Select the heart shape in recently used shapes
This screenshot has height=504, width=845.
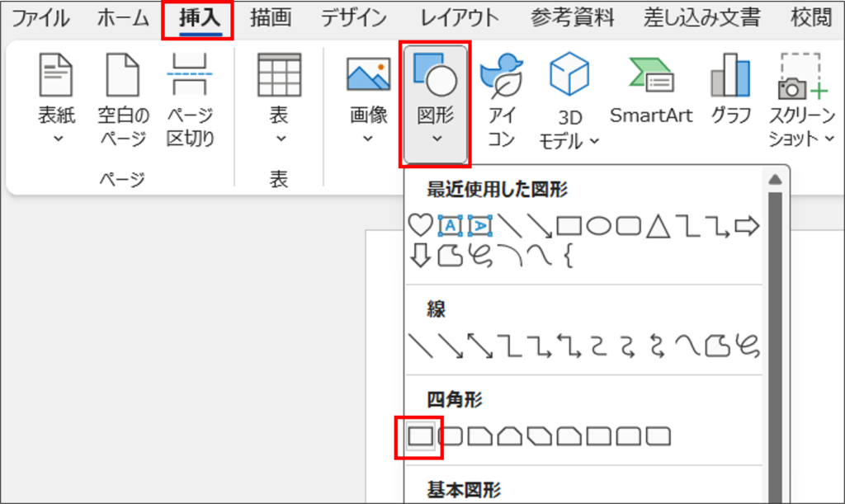[x=421, y=225]
